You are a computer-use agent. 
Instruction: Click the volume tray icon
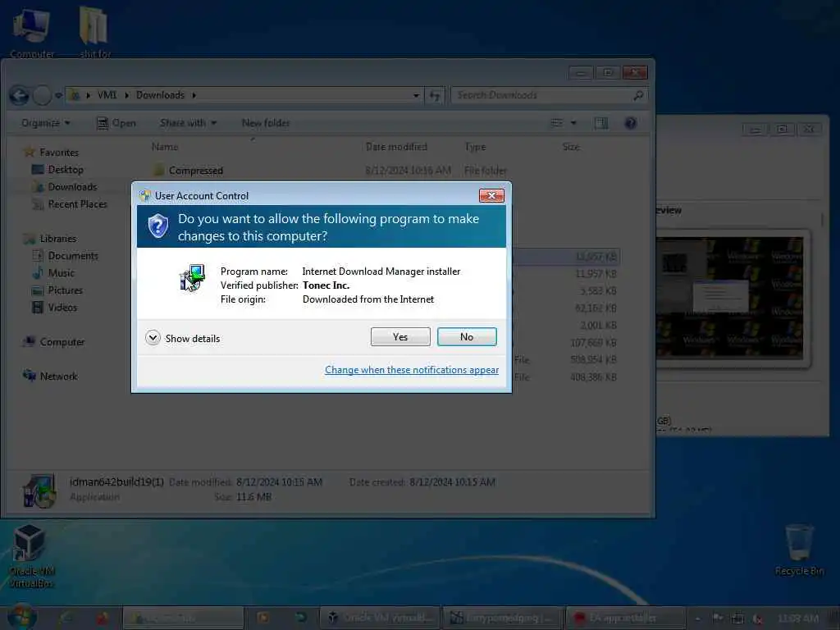(758, 619)
